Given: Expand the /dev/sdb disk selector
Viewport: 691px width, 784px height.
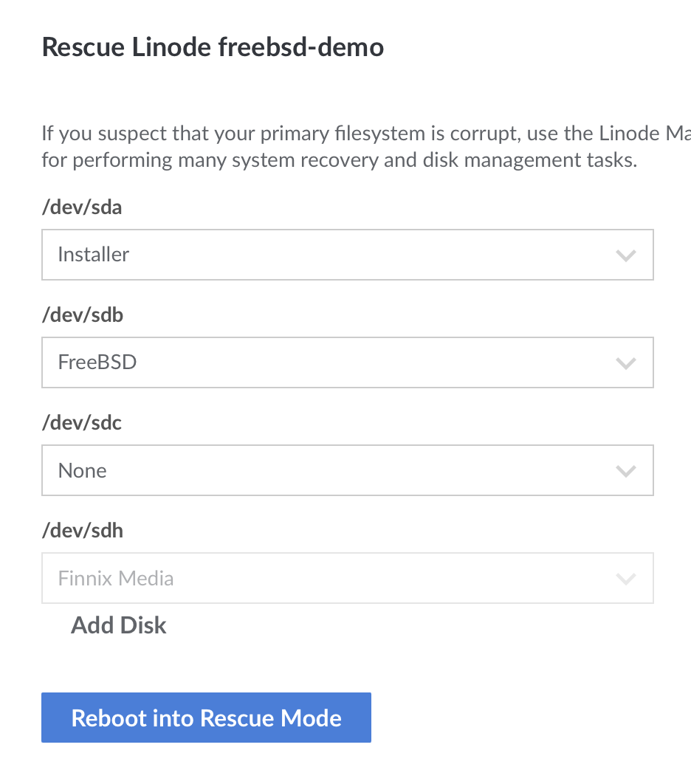Looking at the screenshot, I should tap(347, 362).
